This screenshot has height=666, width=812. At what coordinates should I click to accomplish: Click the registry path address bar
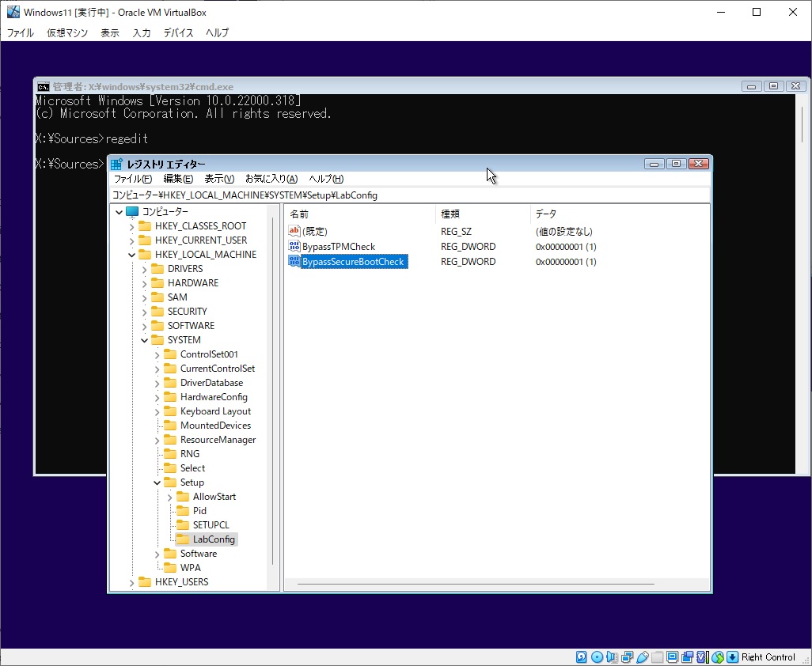410,195
